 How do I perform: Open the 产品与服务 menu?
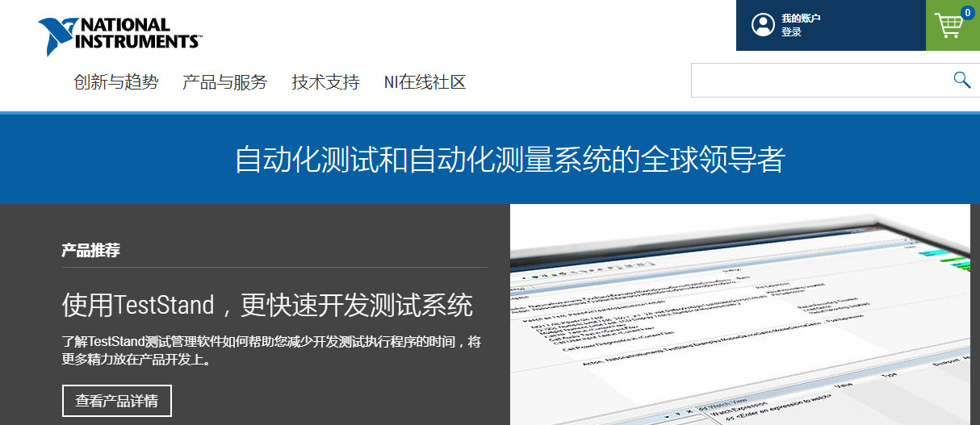tap(224, 81)
